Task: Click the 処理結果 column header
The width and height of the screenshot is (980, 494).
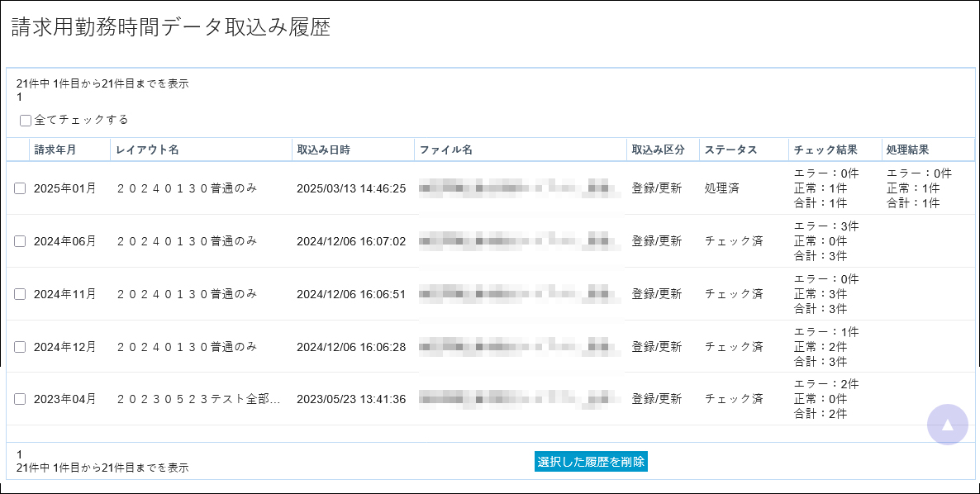Action: tap(907, 150)
